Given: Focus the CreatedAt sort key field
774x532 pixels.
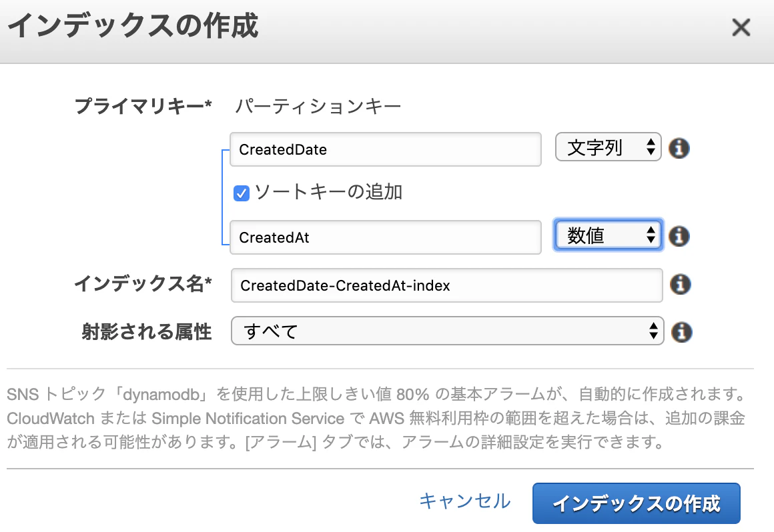Looking at the screenshot, I should [x=386, y=237].
